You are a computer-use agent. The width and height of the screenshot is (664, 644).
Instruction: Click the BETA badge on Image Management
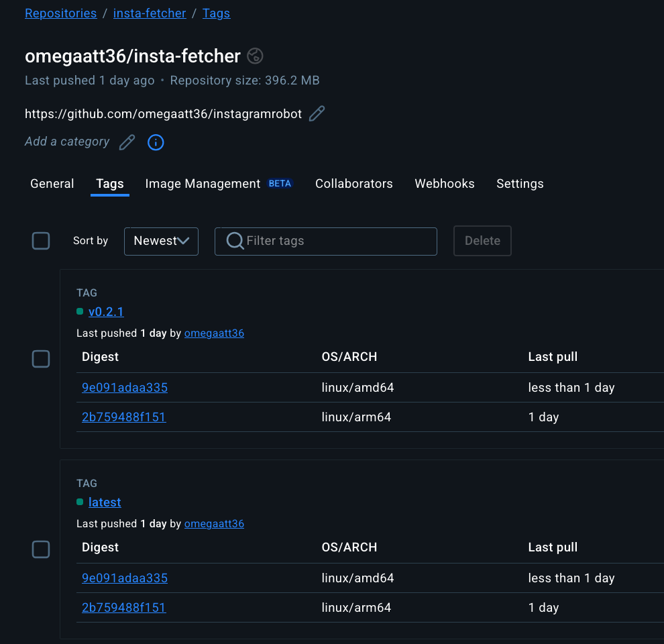[280, 183]
